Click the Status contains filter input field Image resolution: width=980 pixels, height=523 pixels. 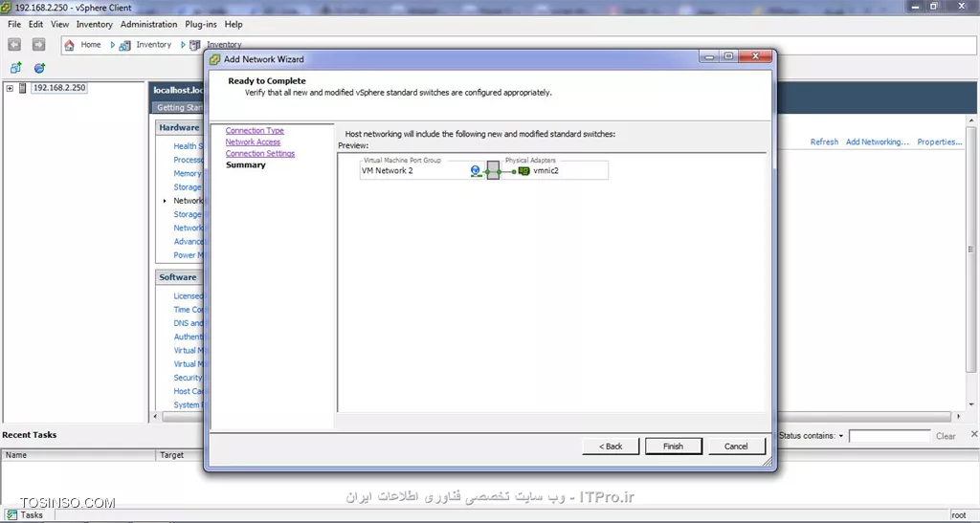click(889, 436)
